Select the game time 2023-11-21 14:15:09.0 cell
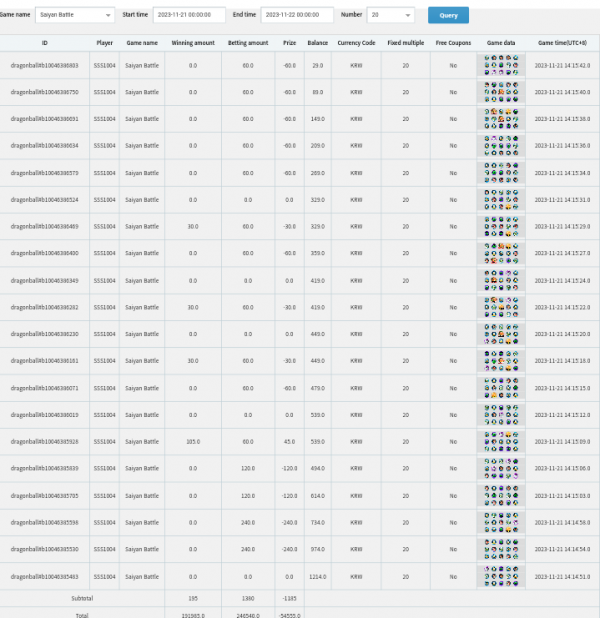 [x=562, y=442]
